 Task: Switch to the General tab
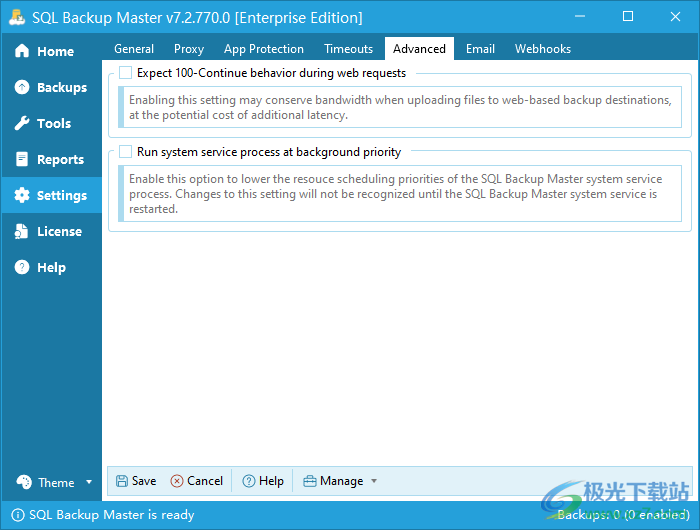click(134, 49)
